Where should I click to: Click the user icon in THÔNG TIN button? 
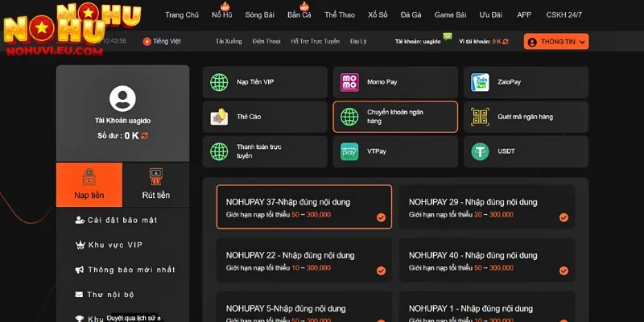pos(532,42)
